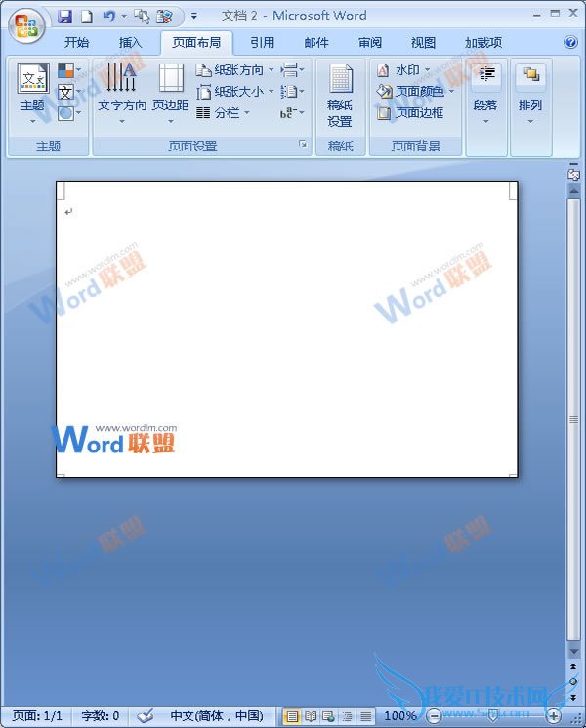
Task: Switch to Web Layout view
Action: click(328, 716)
